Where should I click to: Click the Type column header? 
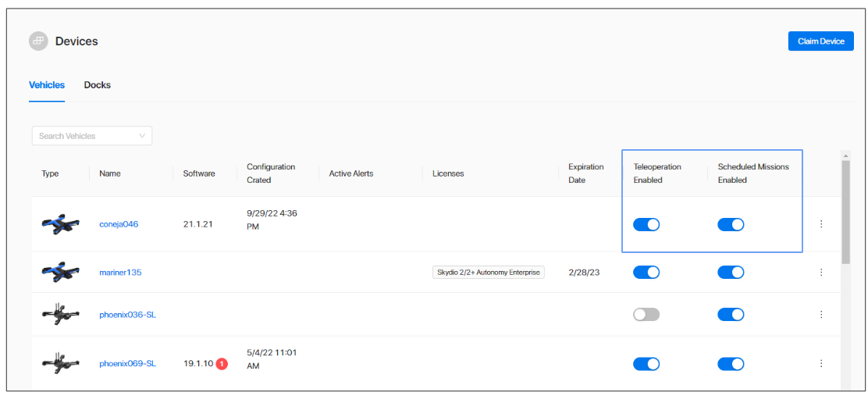[50, 173]
